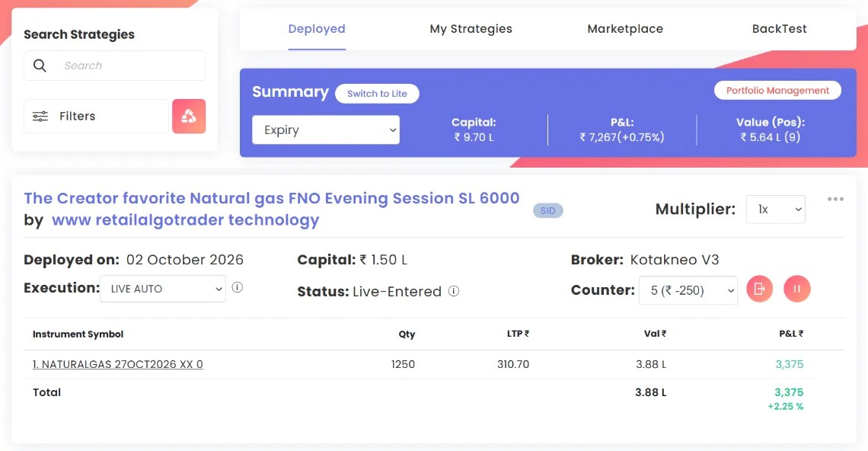The image size is (868, 451).
Task: Click the total percentage +2.25 %
Action: point(786,407)
